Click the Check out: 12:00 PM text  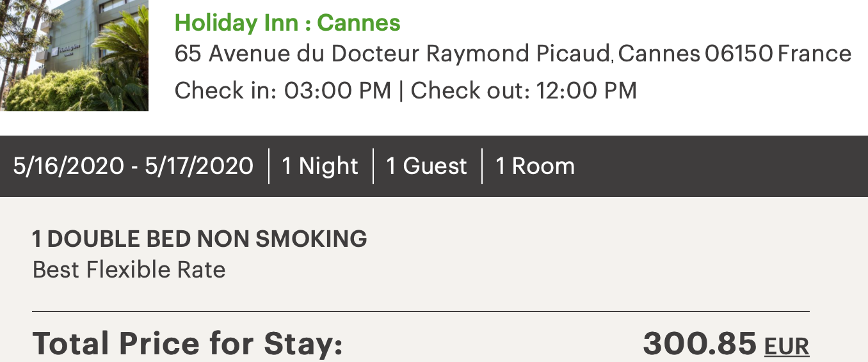point(524,90)
